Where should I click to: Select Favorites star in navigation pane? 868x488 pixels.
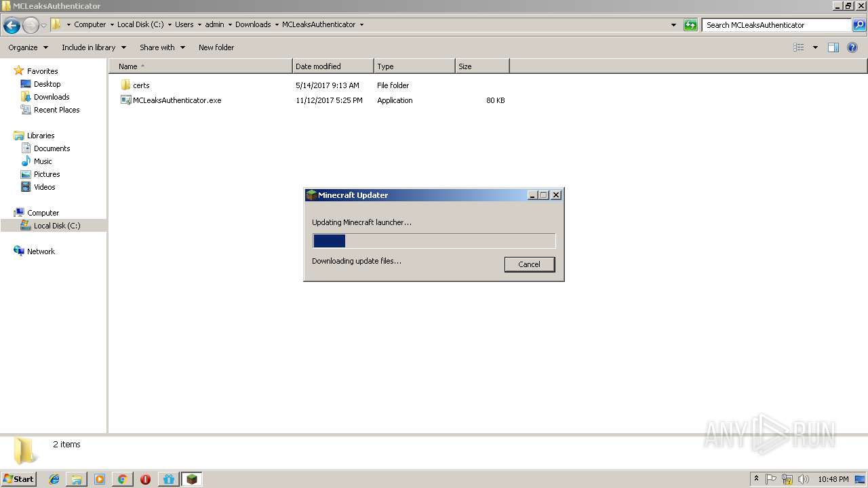(19, 71)
